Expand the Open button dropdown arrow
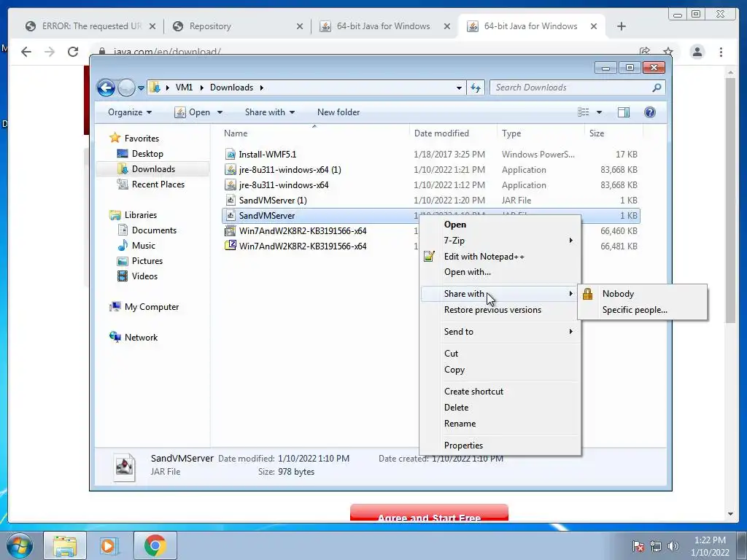 click(220, 112)
